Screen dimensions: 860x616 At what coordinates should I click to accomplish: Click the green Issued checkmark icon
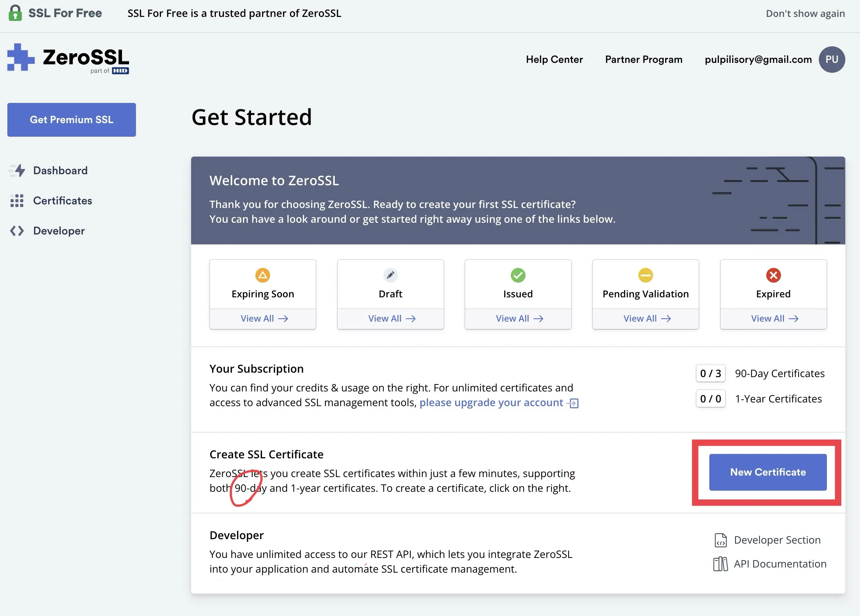click(517, 275)
